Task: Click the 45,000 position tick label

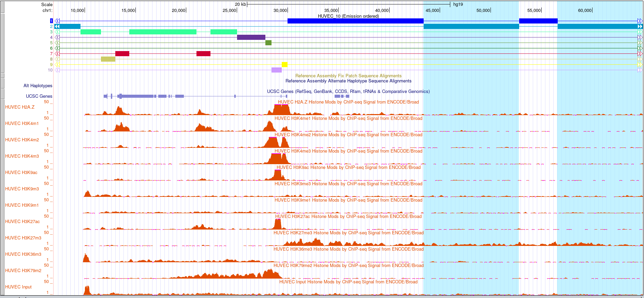Action: pyautogui.click(x=433, y=11)
